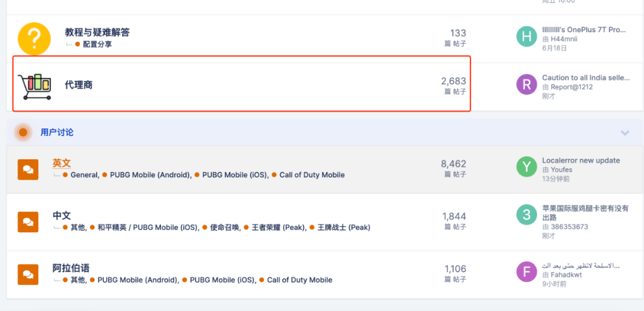The height and width of the screenshot is (311, 644).
Task: Click the orange dot beside 用户讨论
Action: (23, 133)
